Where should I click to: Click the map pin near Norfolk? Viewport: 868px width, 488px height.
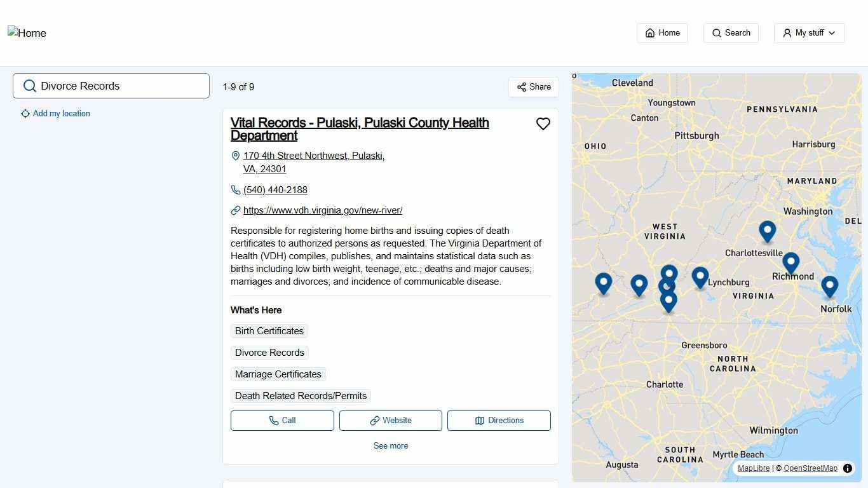[x=829, y=286]
